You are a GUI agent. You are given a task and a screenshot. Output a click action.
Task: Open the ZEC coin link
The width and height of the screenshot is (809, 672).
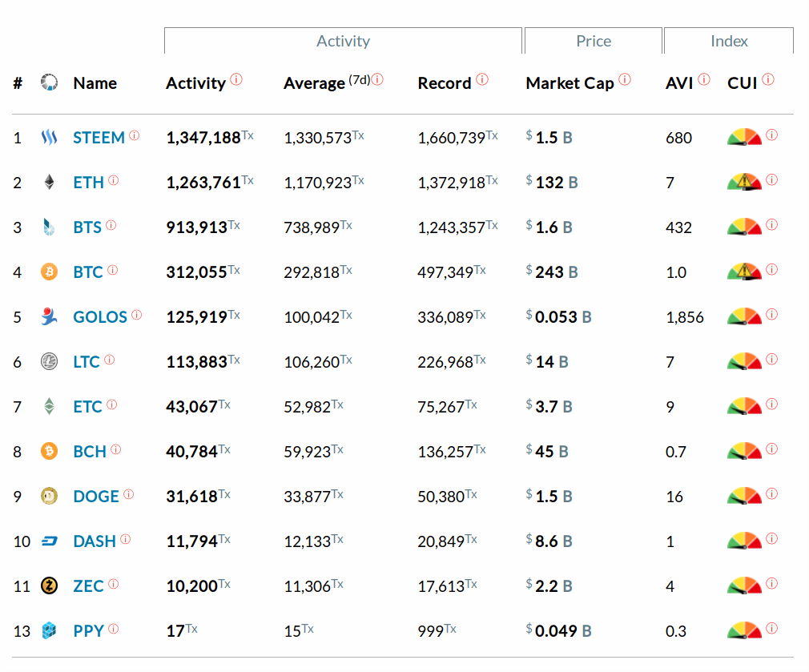(x=89, y=586)
